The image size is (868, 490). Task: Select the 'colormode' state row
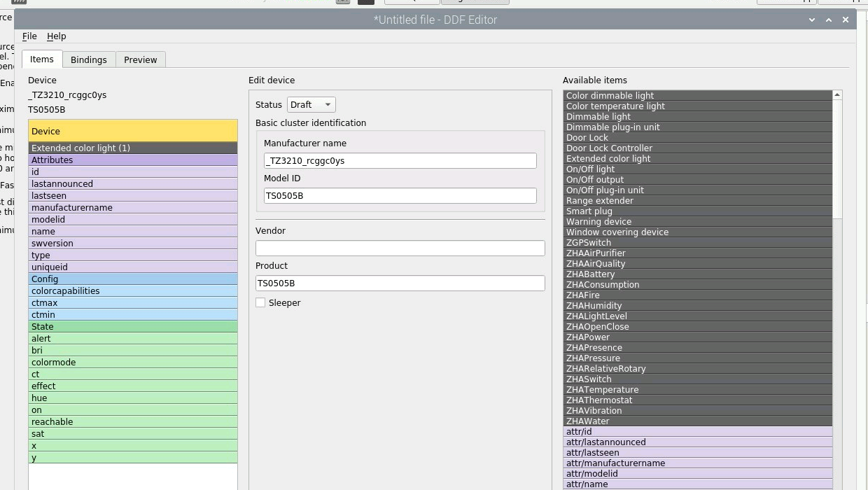point(133,363)
